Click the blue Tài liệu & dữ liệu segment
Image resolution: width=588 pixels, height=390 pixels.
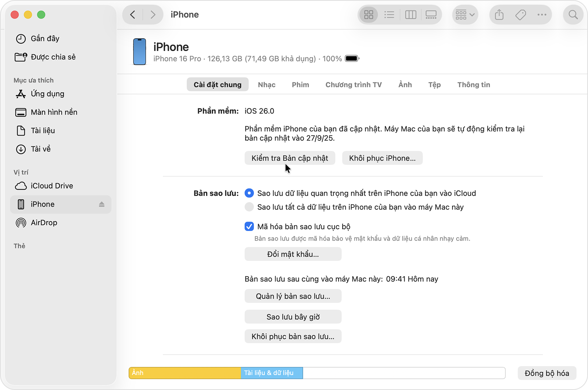point(272,373)
